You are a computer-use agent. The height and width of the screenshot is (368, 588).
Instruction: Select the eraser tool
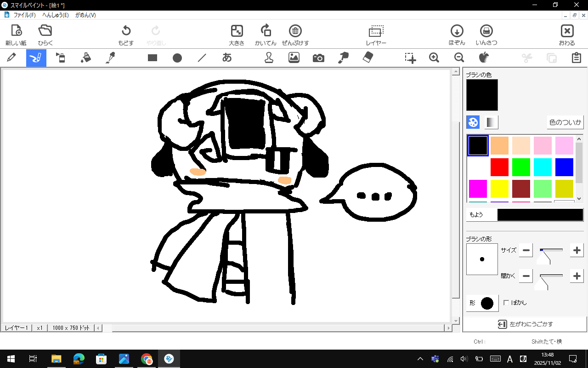coord(368,57)
